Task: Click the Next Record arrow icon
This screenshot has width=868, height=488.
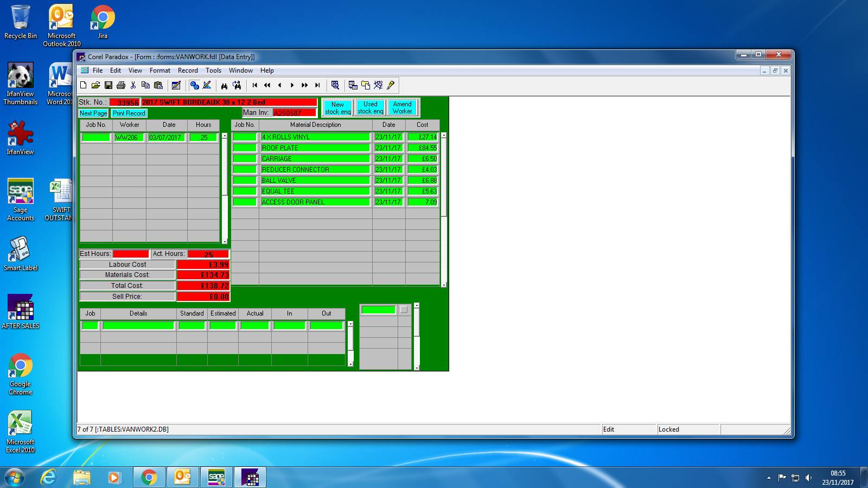Action: coord(292,85)
